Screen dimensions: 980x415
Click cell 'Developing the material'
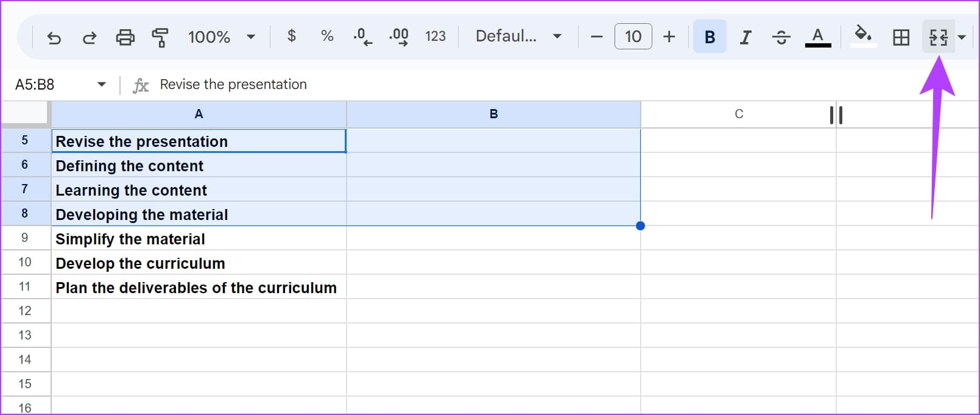199,214
